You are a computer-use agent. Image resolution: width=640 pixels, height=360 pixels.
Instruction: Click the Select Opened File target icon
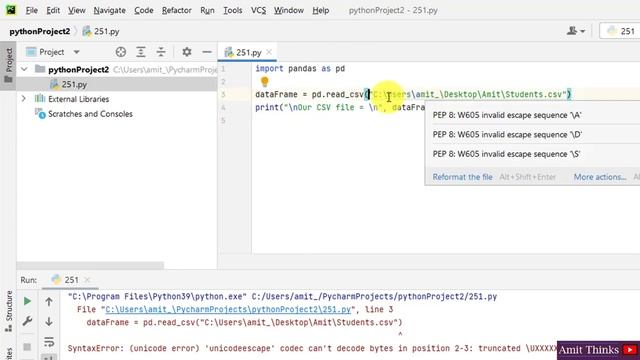[x=120, y=52]
